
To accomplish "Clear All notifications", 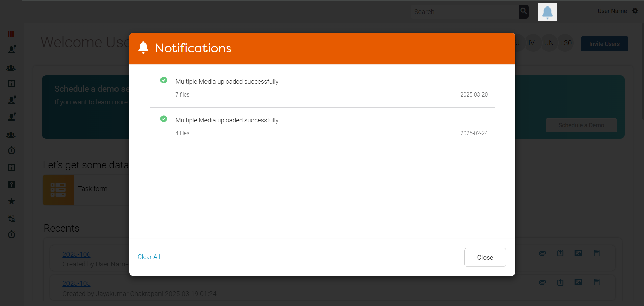I will pyautogui.click(x=148, y=257).
